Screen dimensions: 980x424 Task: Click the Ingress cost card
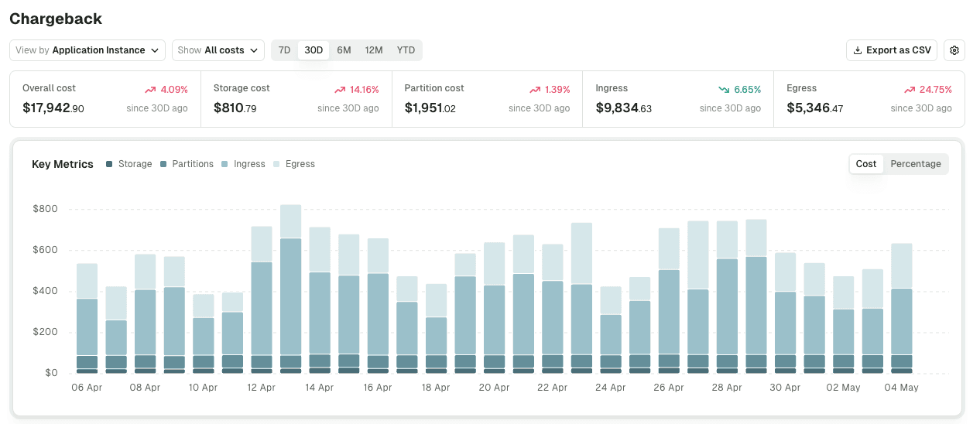[678, 99]
